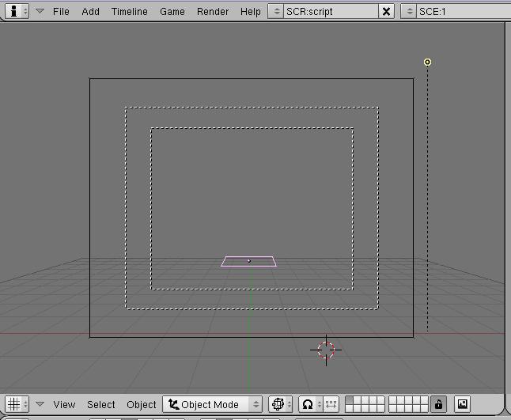The width and height of the screenshot is (511, 420).
Task: Collapse the 3D view header menus triangle
Action: [x=40, y=404]
